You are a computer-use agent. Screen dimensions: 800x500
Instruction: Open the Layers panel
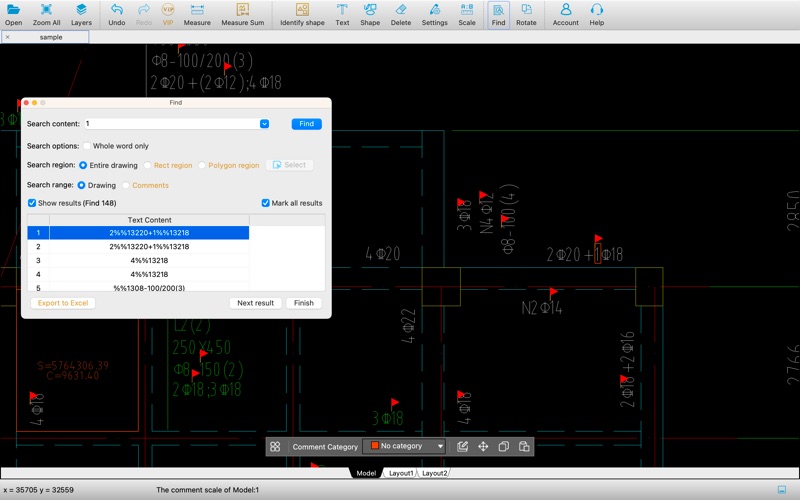click(80, 14)
